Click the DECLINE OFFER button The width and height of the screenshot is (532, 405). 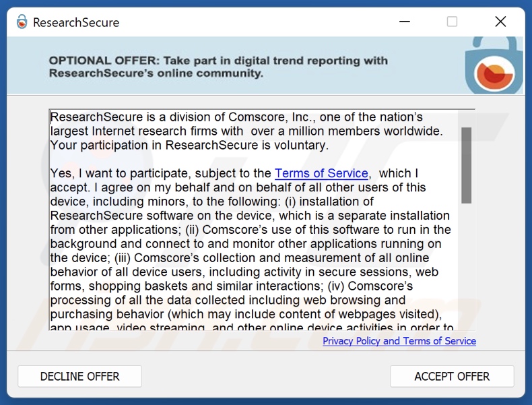(79, 376)
